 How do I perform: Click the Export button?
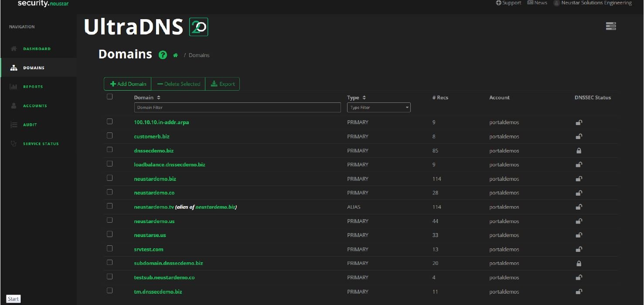pos(222,84)
